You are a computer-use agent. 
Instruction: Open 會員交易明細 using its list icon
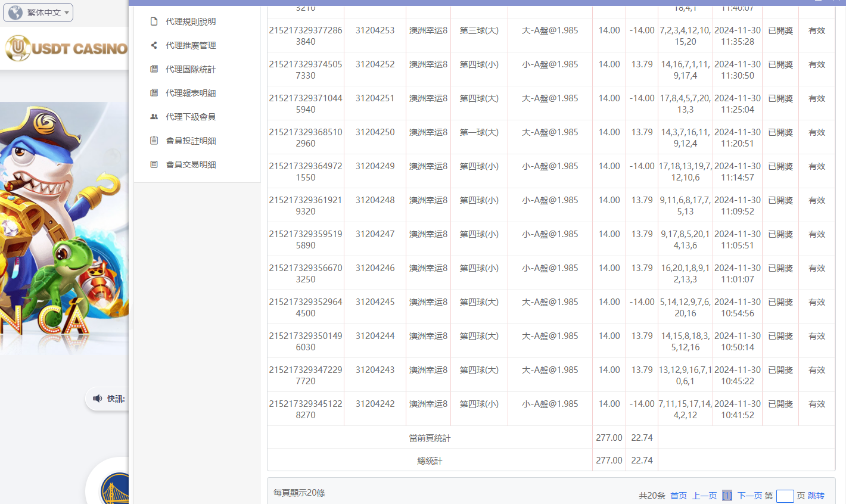tap(154, 164)
